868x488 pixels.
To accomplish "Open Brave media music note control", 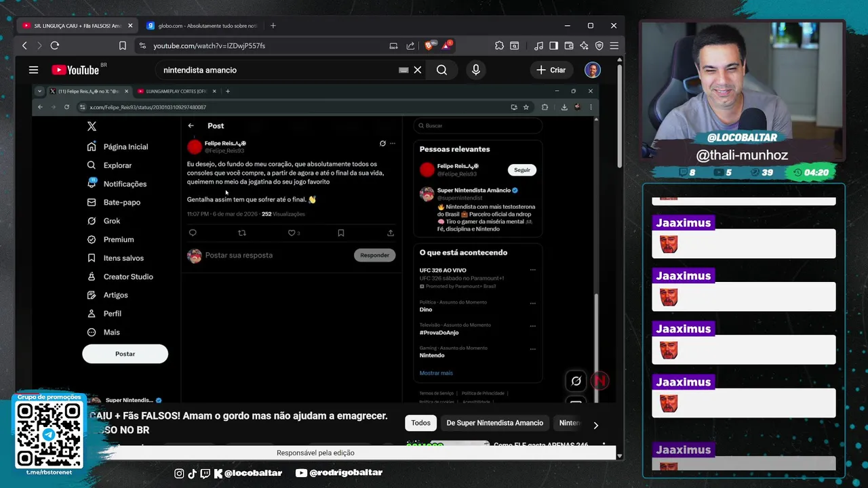I will [538, 45].
